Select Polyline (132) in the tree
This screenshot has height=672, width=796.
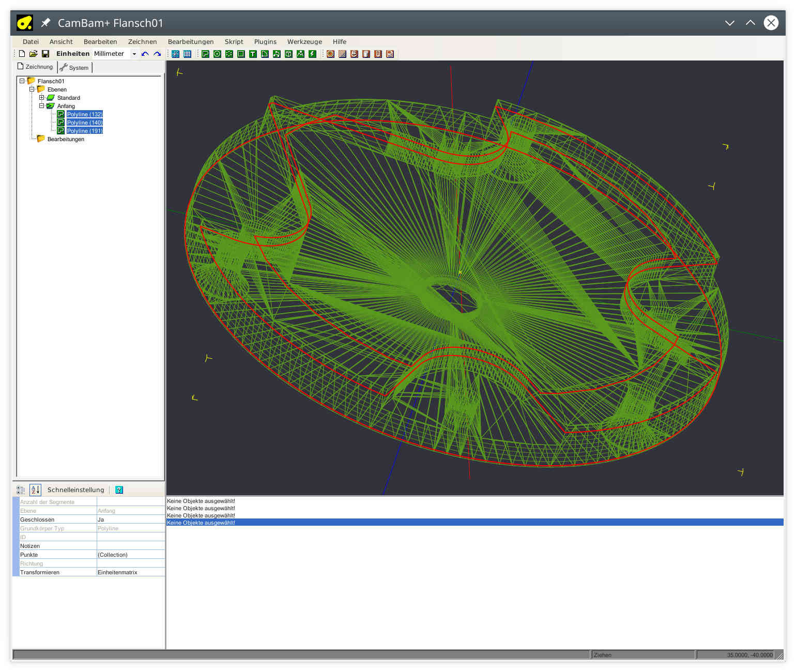tap(85, 114)
